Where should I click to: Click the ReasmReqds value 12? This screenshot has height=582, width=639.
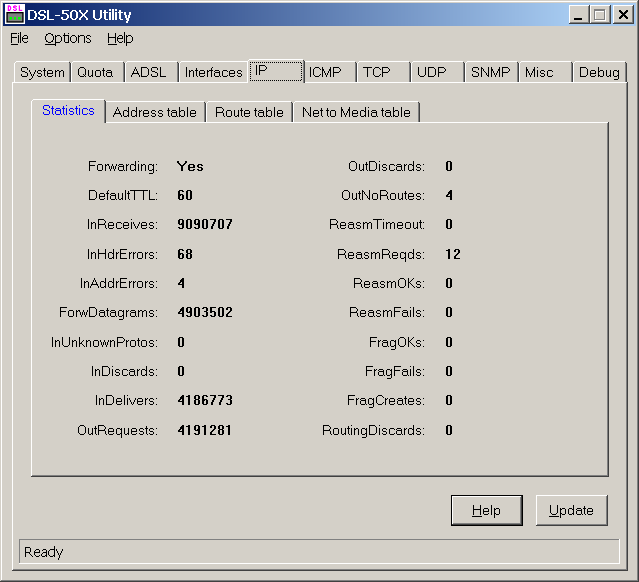[453, 254]
